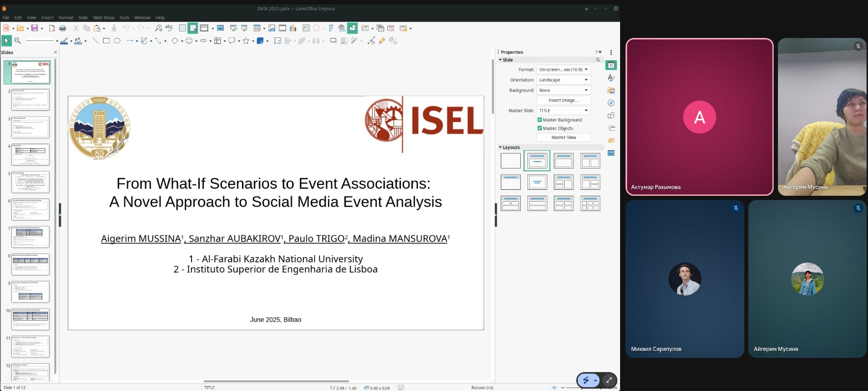Open the Navigator sidebar panel
The height and width of the screenshot is (391, 868).
pos(611,103)
